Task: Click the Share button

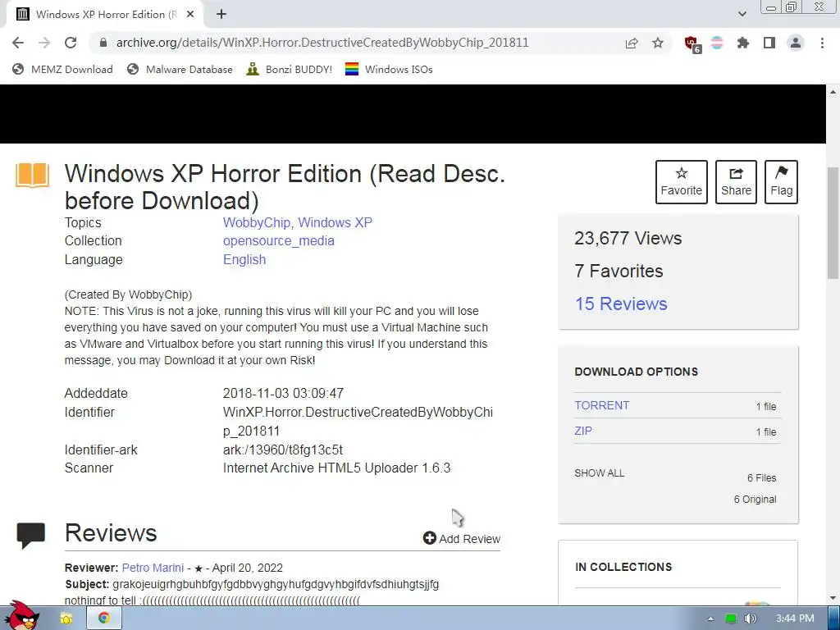Action: [x=736, y=182]
